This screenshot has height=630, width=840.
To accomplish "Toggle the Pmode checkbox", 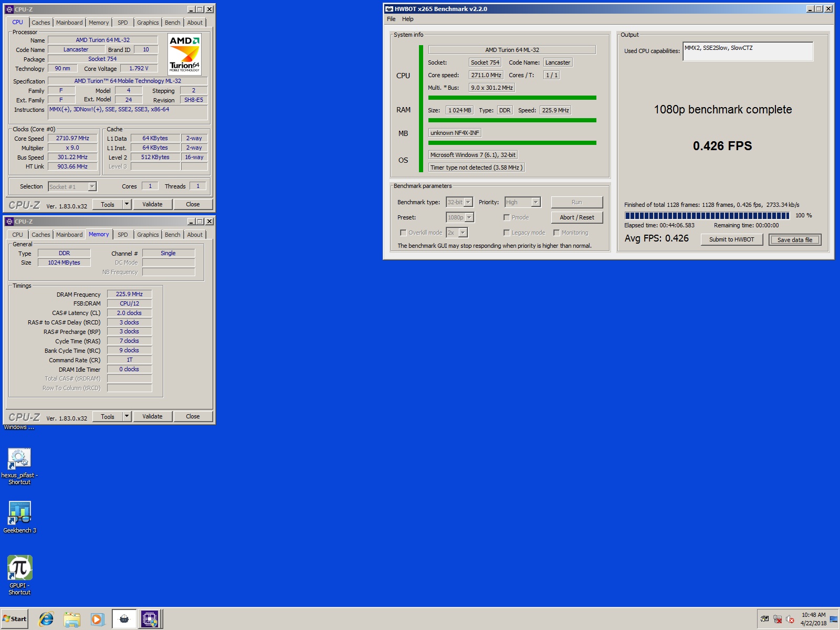I will point(507,217).
